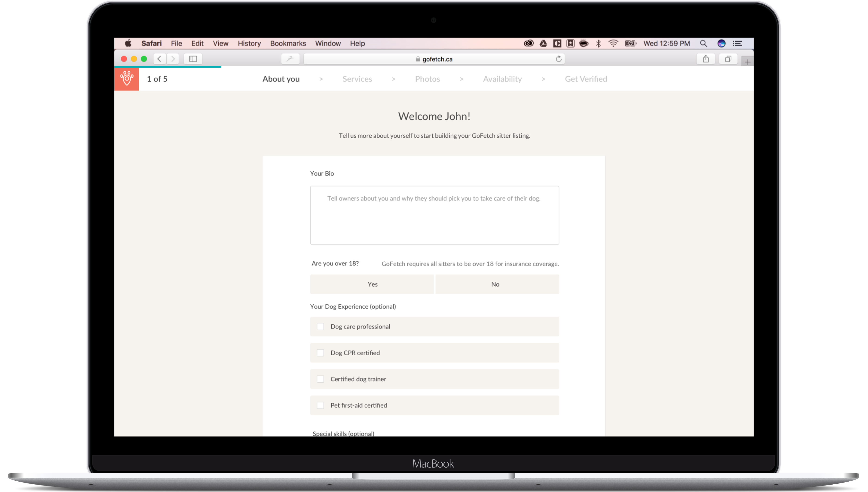868x492 pixels.
Task: Open Creative Cloud menu bar icon
Action: [x=529, y=43]
